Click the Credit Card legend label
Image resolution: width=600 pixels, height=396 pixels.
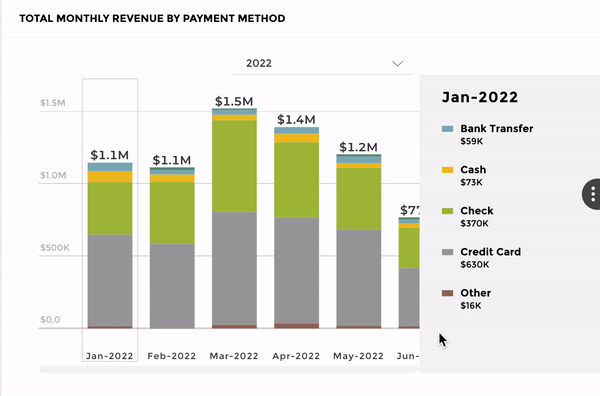[x=491, y=252]
